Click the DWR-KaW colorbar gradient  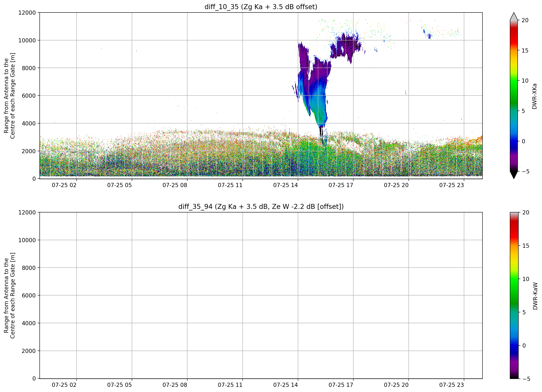514,295
